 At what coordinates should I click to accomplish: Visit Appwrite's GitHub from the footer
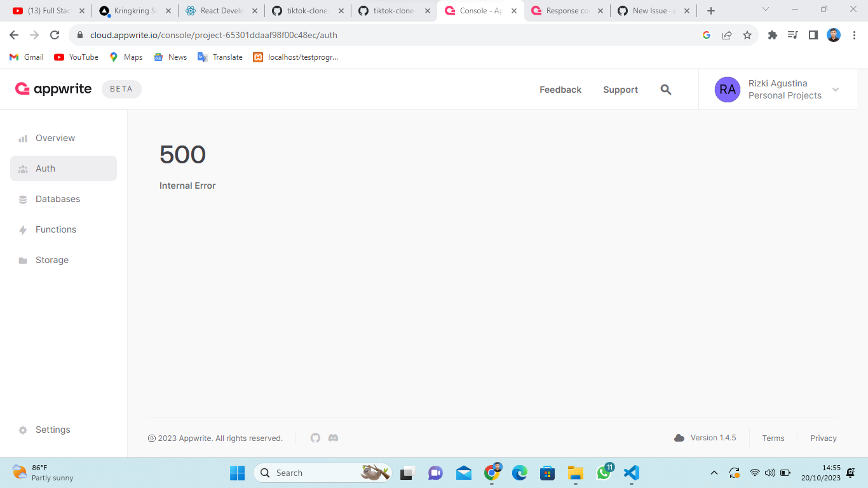(x=315, y=438)
